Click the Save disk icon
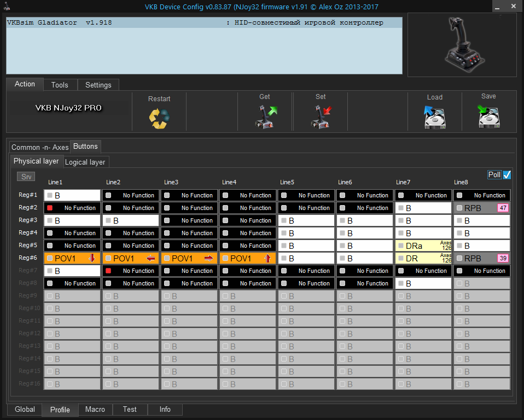Screen dimensions: 524x420 click(x=488, y=116)
